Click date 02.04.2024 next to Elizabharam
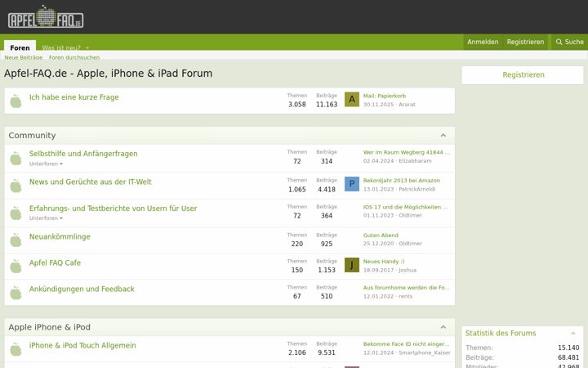This screenshot has width=588, height=368. click(x=378, y=161)
